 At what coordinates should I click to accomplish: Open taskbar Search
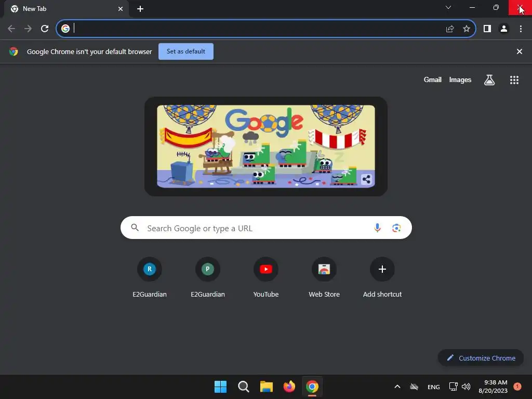243,387
